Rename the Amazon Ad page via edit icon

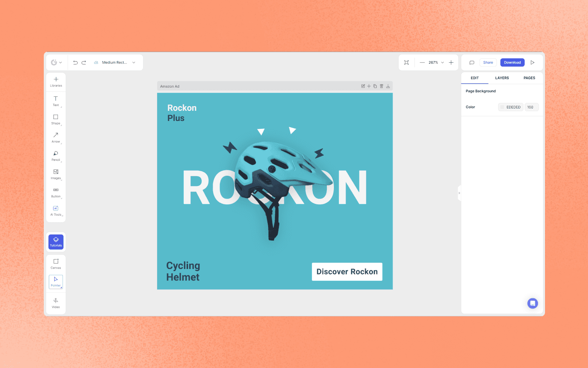click(363, 86)
